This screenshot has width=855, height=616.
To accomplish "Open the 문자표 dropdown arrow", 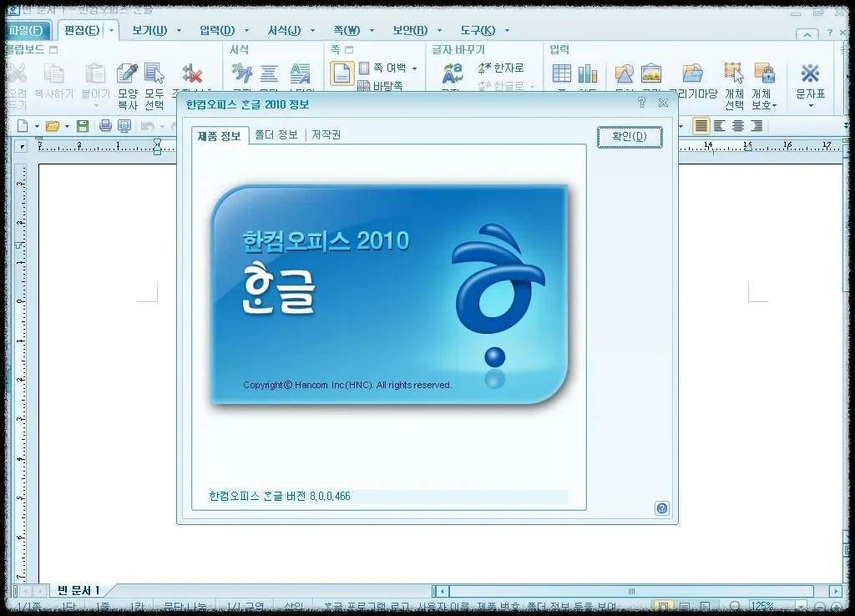I will pyautogui.click(x=809, y=107).
